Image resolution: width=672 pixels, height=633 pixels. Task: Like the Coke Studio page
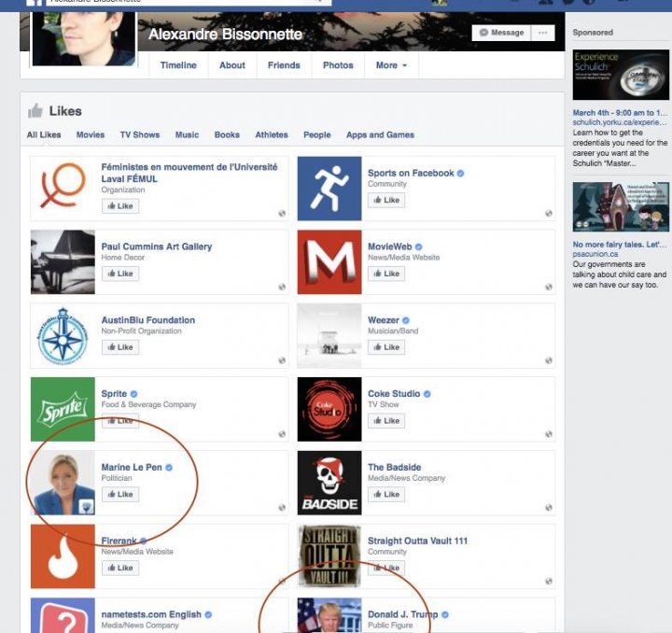coord(386,421)
